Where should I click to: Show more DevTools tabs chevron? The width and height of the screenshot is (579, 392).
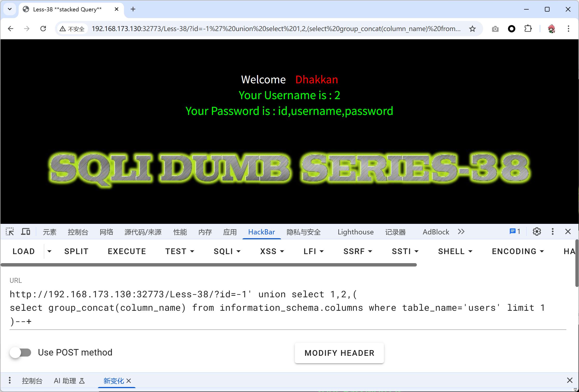[x=461, y=232]
